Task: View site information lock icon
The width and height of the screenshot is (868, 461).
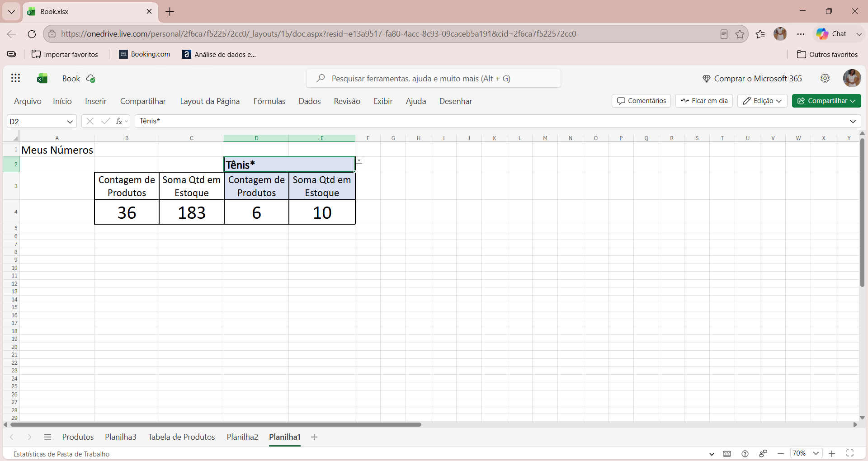Action: pos(52,34)
